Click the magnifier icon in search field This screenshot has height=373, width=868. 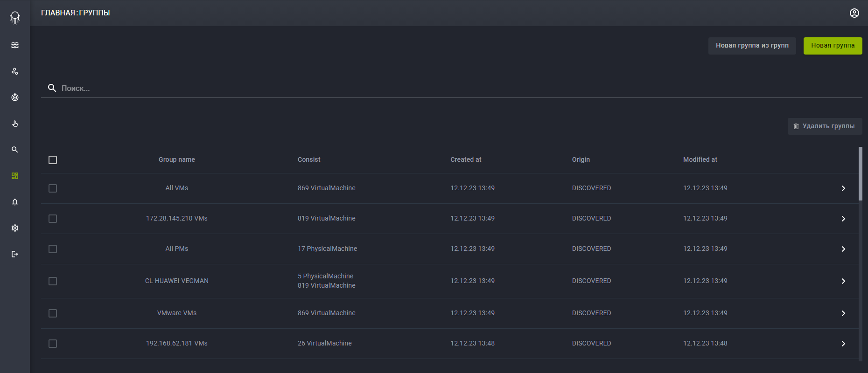point(52,88)
